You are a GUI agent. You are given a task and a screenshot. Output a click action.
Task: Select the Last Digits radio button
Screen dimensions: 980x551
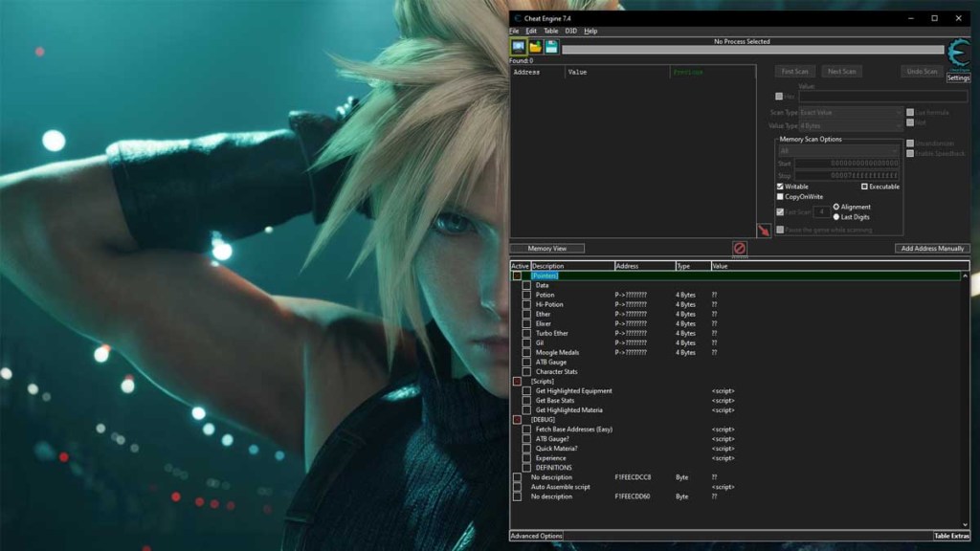pos(836,217)
